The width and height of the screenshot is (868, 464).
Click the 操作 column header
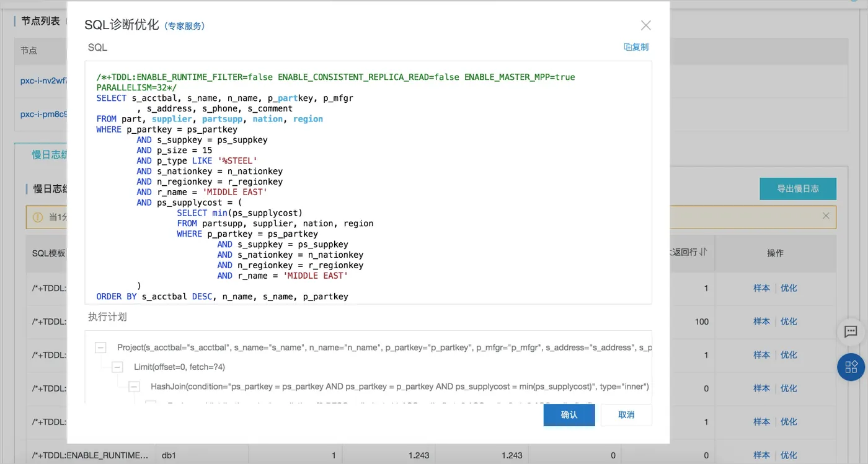click(775, 253)
